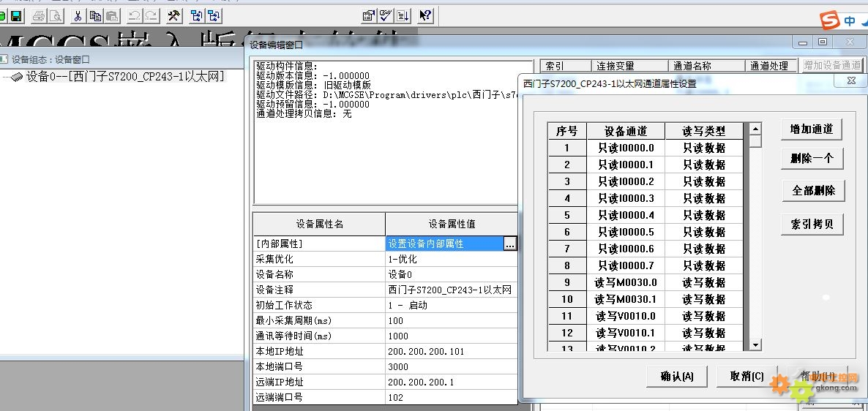Click 远端端口号 value 102
The width and height of the screenshot is (868, 411).
click(x=452, y=397)
